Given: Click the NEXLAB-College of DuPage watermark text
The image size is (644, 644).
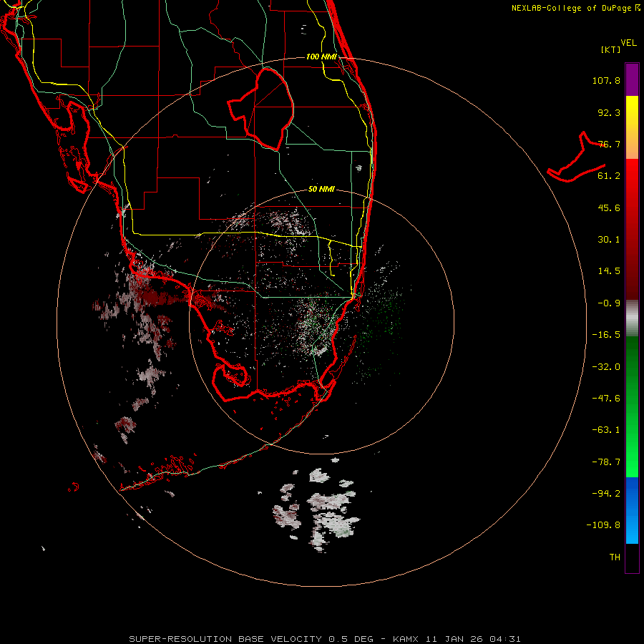Looking at the screenshot, I should (x=576, y=8).
